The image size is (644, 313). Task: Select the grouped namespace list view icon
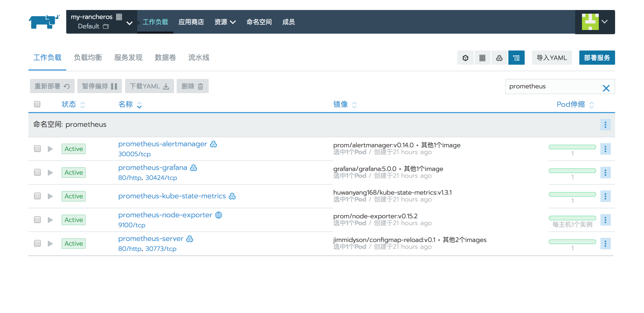pos(516,58)
